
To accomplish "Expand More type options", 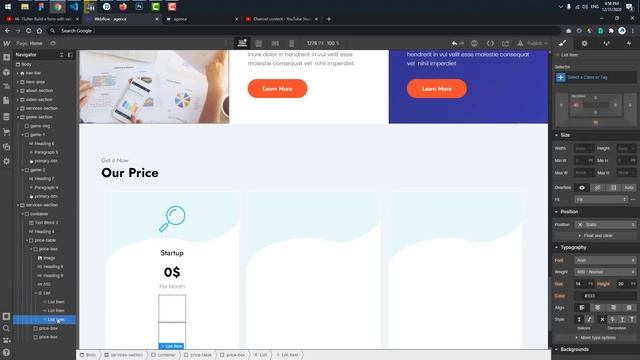I will (596, 338).
